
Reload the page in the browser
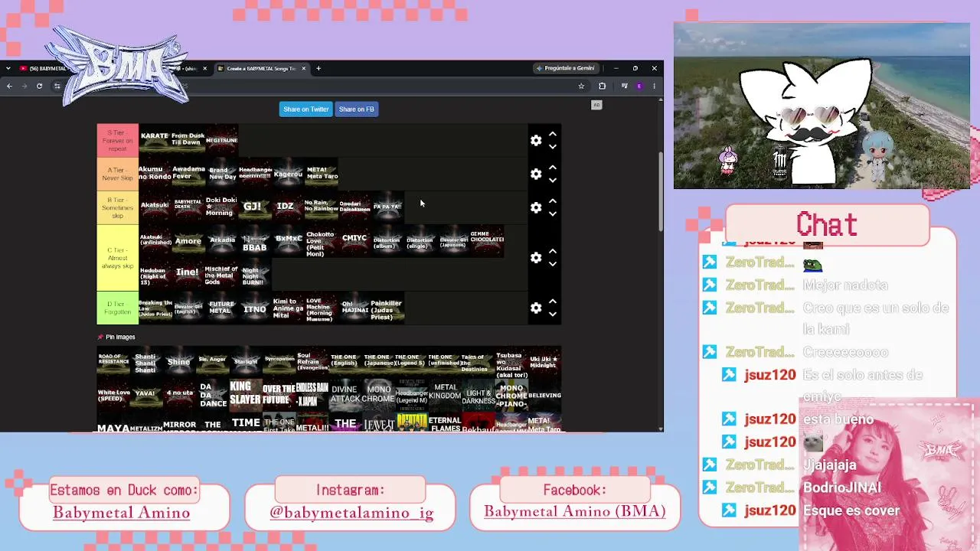coord(39,86)
